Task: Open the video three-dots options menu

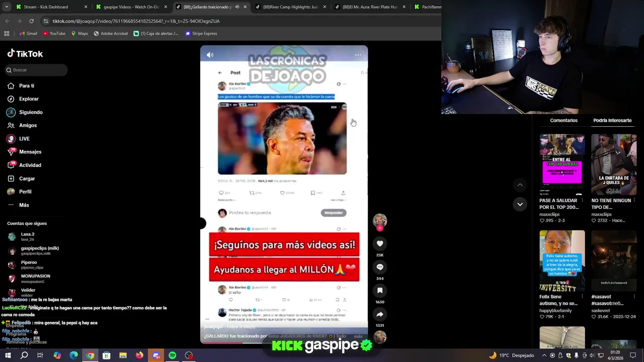Action: point(358,55)
